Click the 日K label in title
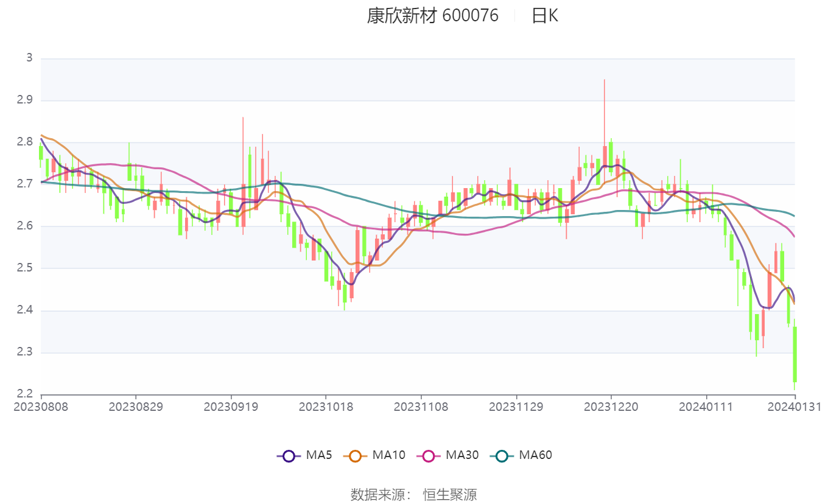 click(545, 16)
